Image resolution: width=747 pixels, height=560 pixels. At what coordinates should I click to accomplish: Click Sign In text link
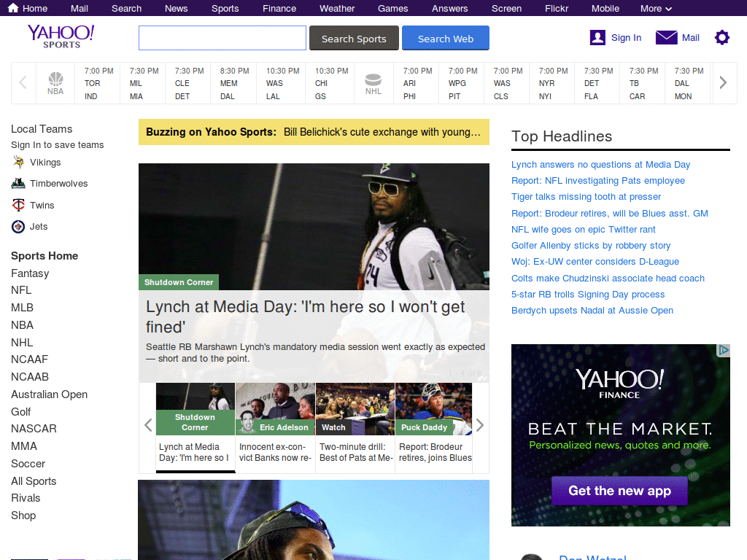[626, 38]
